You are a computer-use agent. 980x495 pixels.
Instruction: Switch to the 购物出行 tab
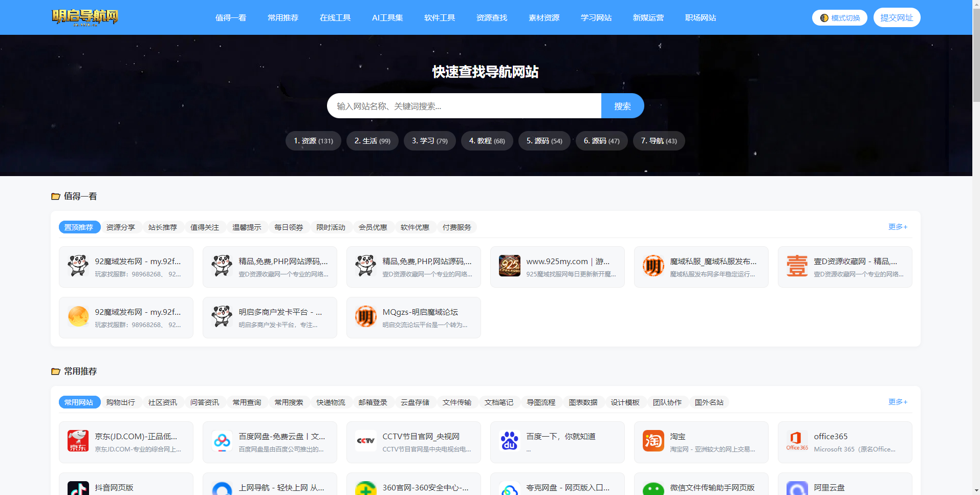click(x=121, y=402)
